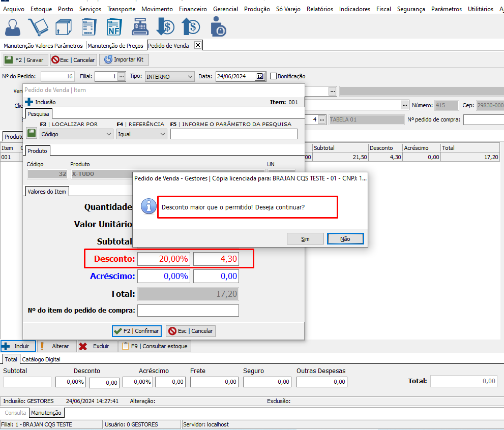Open the Financeiro menu
504x430 pixels.
(193, 9)
